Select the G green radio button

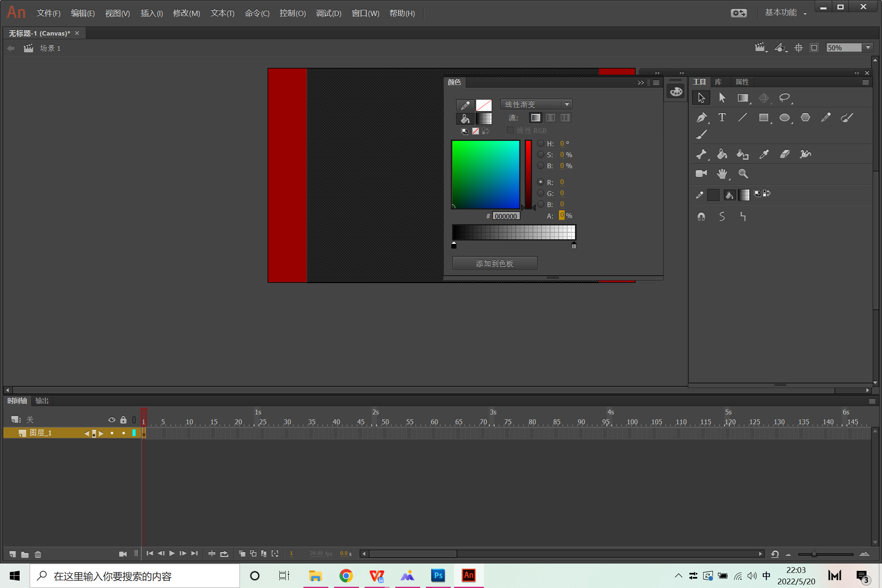pos(541,193)
